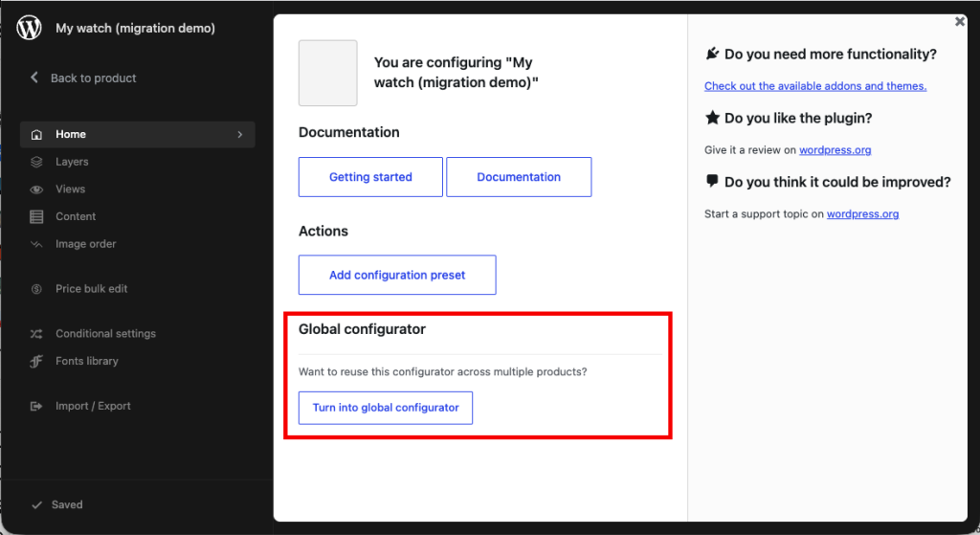Click the Fonts library icon
The width and height of the screenshot is (980, 535).
pos(37,361)
